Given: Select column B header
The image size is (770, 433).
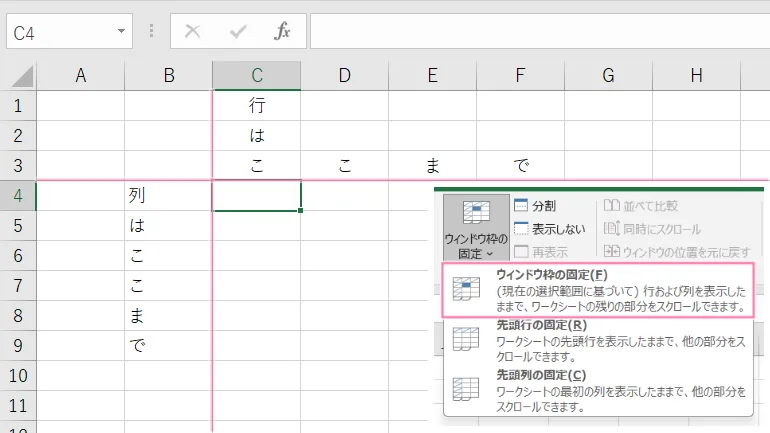Looking at the screenshot, I should coord(169,76).
